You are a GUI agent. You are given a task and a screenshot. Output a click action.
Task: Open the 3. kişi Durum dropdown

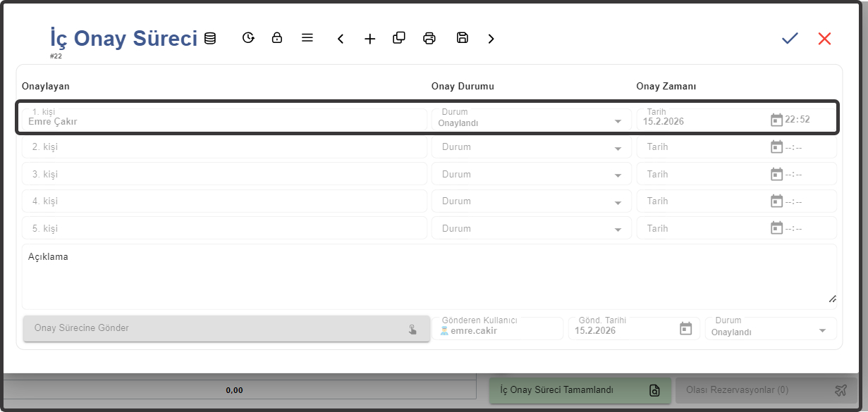pos(618,175)
